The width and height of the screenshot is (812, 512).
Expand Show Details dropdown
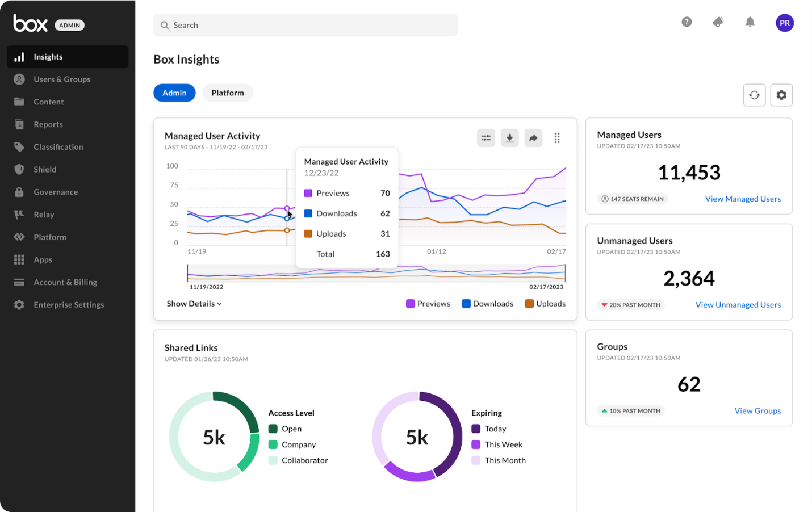pyautogui.click(x=194, y=304)
